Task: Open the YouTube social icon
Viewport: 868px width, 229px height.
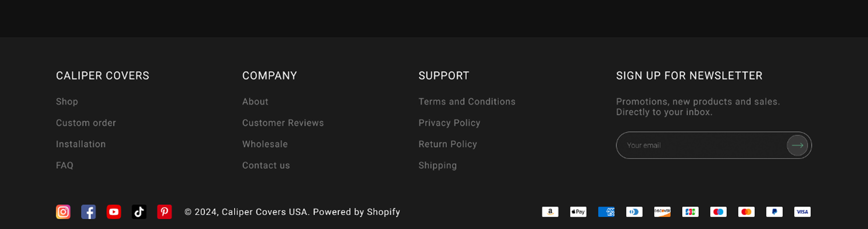Action: coord(113,212)
